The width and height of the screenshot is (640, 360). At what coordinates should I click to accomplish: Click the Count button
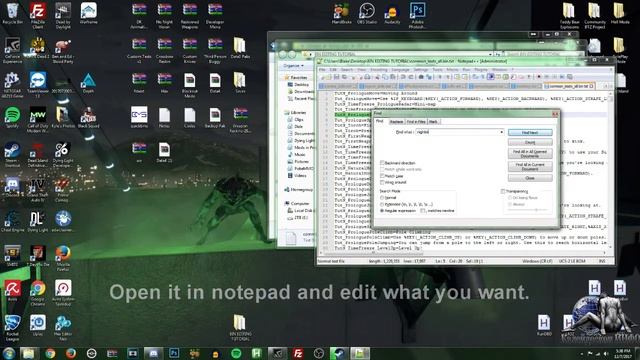click(x=530, y=142)
